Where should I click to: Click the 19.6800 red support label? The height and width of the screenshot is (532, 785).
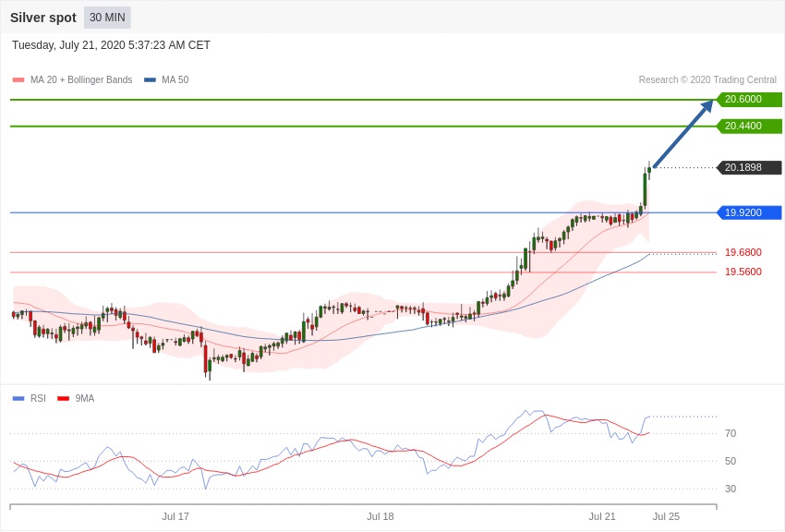(743, 252)
